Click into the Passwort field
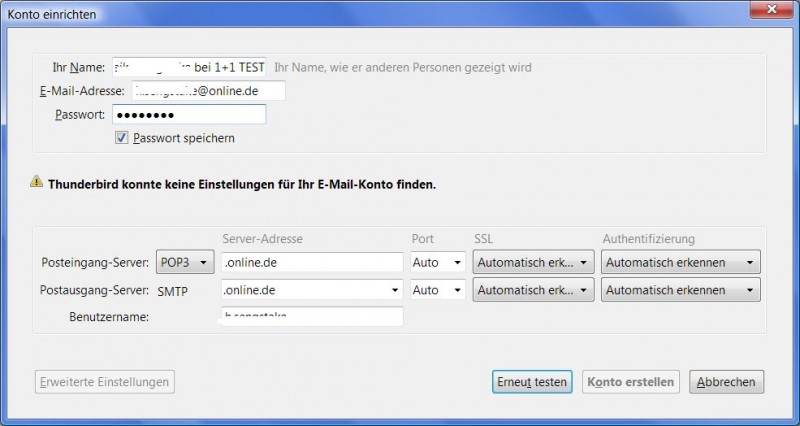The image size is (800, 426). [188, 115]
